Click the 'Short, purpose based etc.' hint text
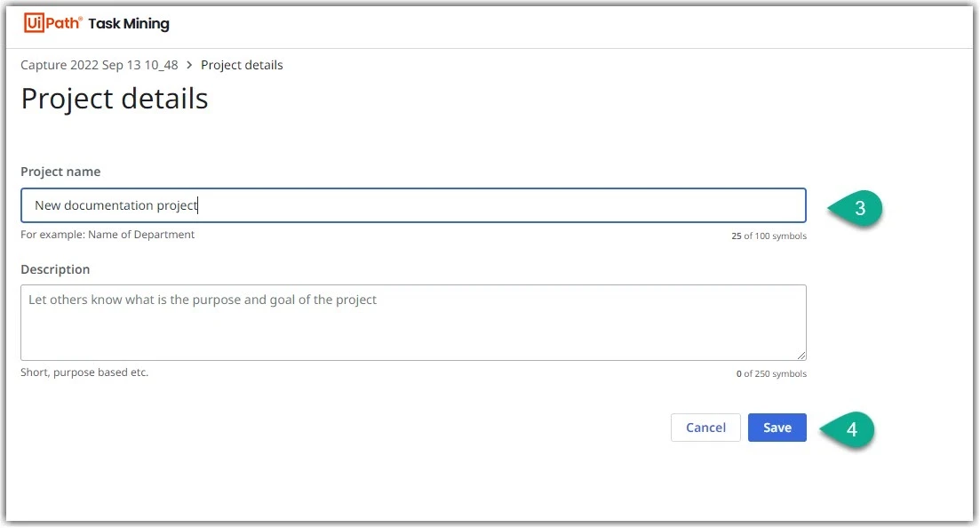Screen dimensions: 980x528 tap(84, 372)
